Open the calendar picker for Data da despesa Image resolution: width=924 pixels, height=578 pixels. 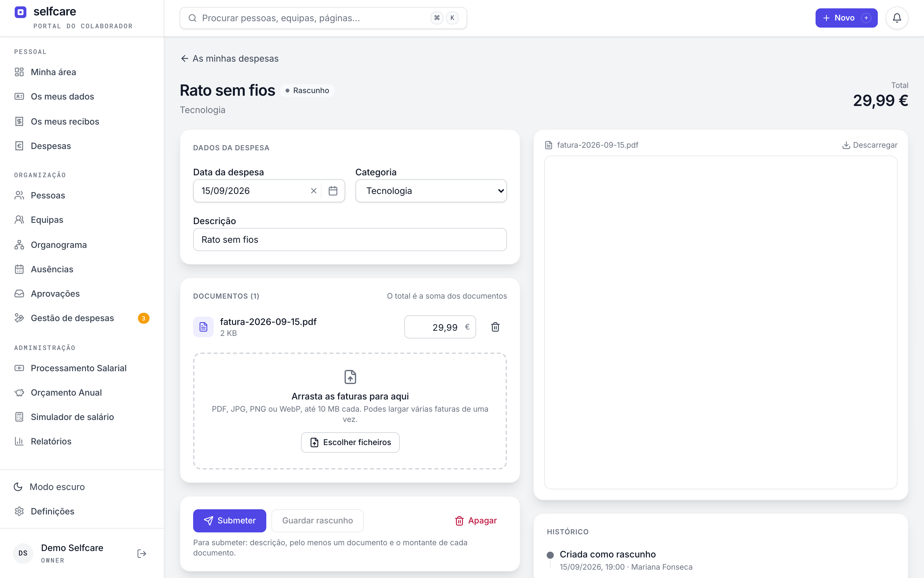pos(333,191)
